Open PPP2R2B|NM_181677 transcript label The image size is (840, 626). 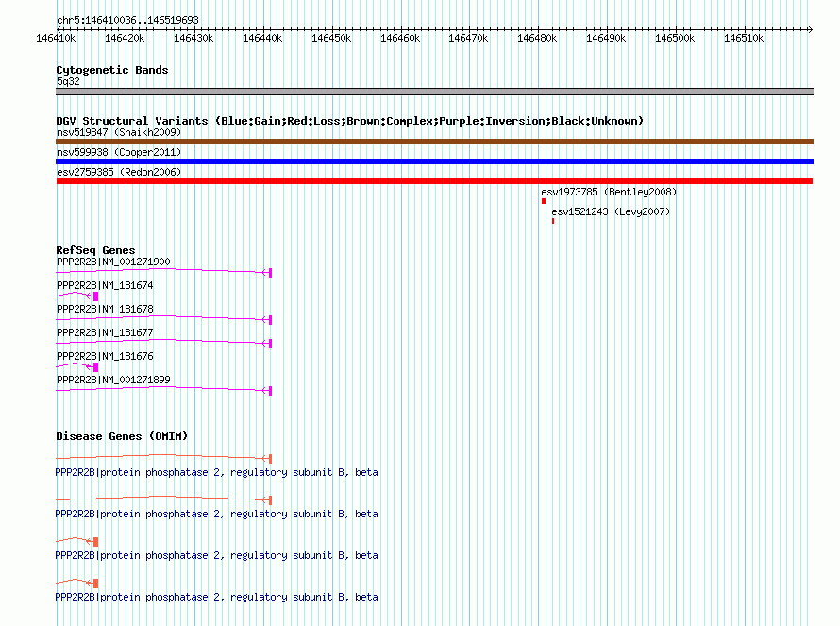point(105,332)
